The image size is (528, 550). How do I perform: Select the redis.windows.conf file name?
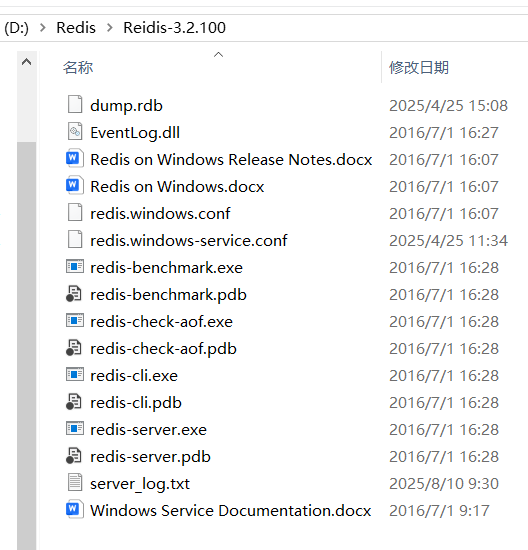click(160, 214)
